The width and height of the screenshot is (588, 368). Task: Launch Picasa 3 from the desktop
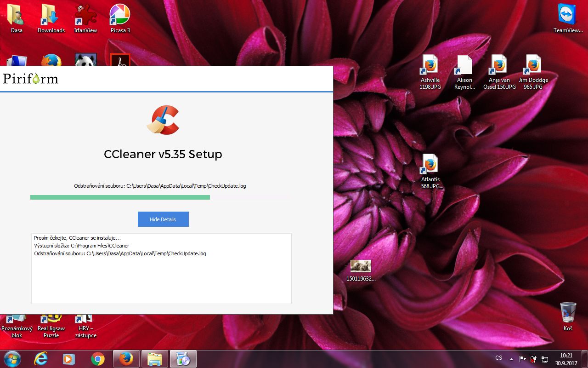pos(120,18)
